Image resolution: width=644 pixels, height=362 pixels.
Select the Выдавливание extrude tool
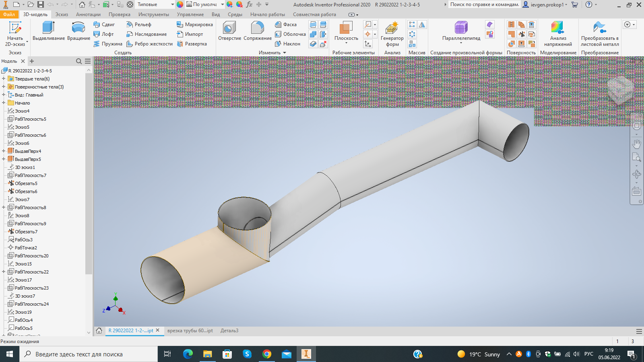[x=49, y=31]
